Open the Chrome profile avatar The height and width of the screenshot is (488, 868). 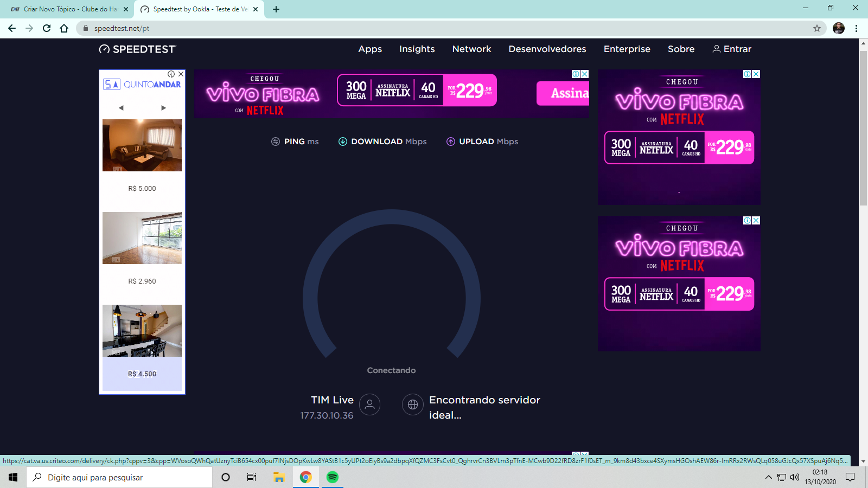pyautogui.click(x=839, y=28)
